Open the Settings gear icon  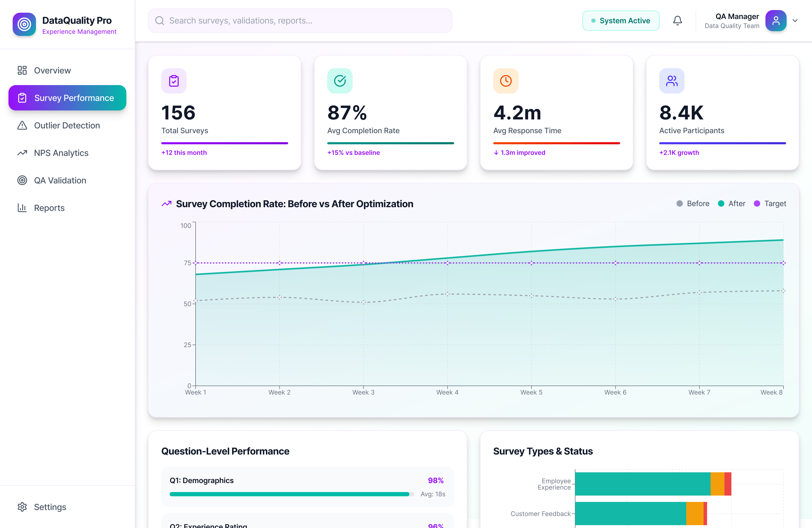22,507
